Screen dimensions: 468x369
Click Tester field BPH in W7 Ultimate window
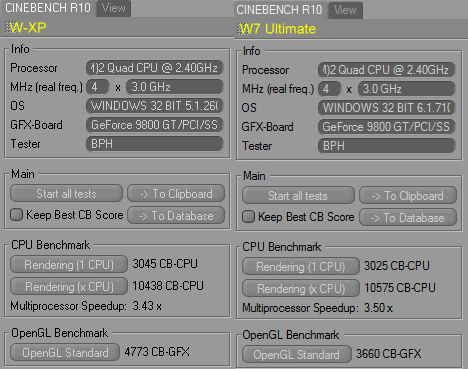click(387, 146)
